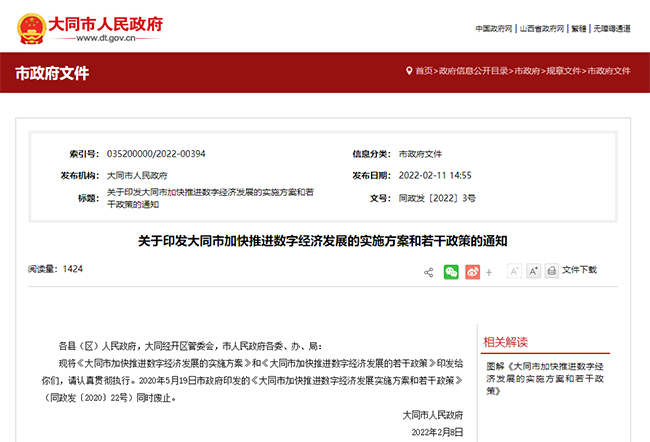This screenshot has height=442, width=650.
Task: Decrease font size with A- icon
Action: click(x=514, y=271)
